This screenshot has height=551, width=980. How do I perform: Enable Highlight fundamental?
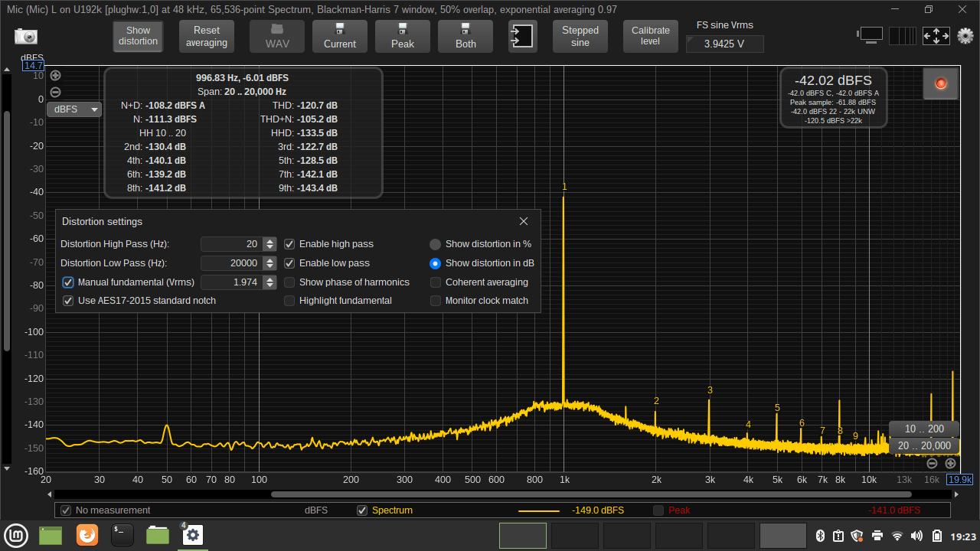tap(289, 301)
